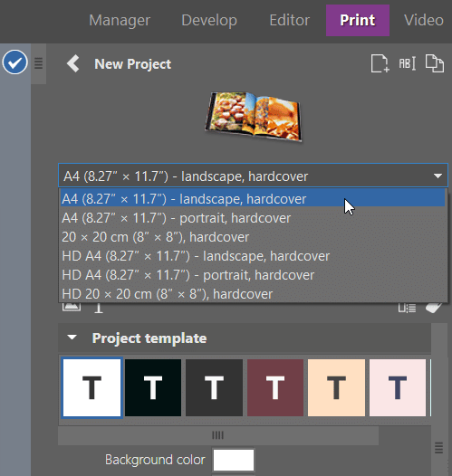Click the duplicate pages icon
452x476 pixels.
(x=435, y=63)
